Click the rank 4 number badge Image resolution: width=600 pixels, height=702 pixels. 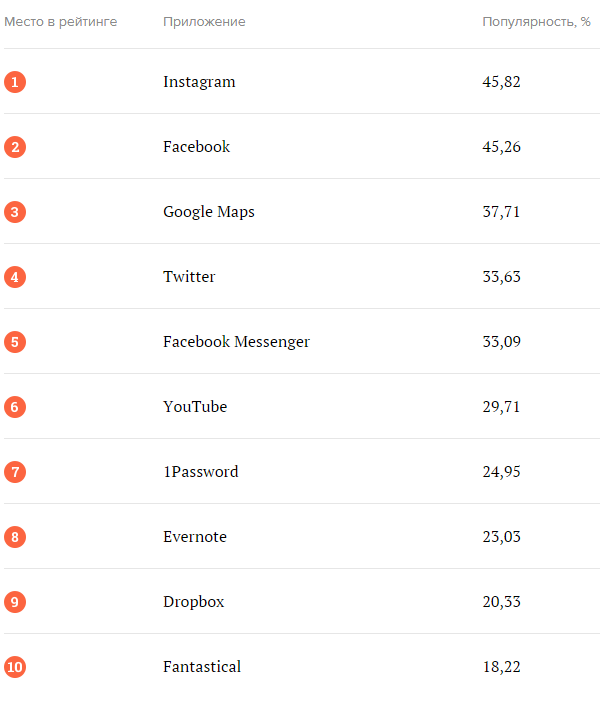15,277
